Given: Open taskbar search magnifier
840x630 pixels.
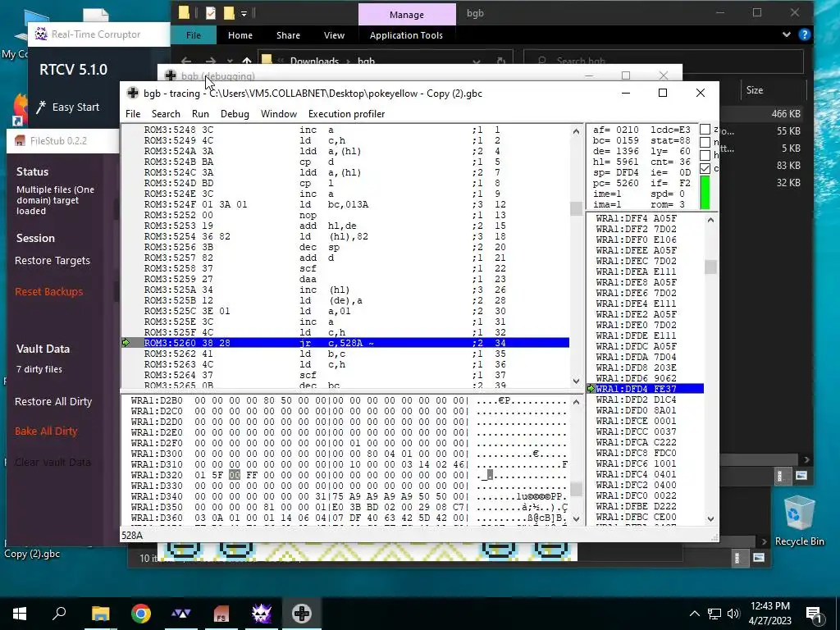Looking at the screenshot, I should [x=59, y=614].
